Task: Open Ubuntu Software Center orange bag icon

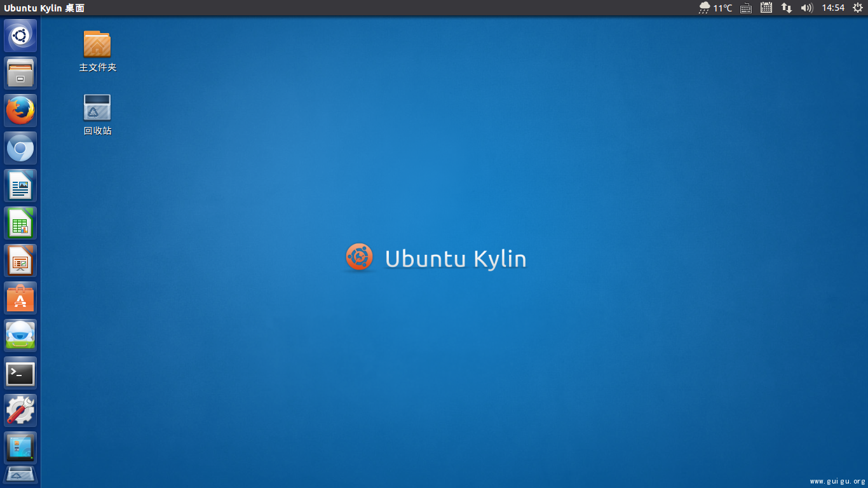Action: (20, 298)
